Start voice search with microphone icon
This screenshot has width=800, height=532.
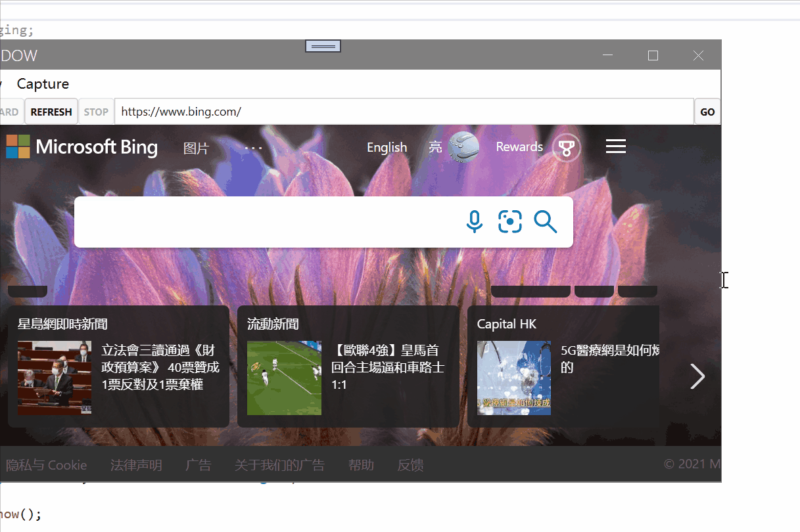[474, 222]
